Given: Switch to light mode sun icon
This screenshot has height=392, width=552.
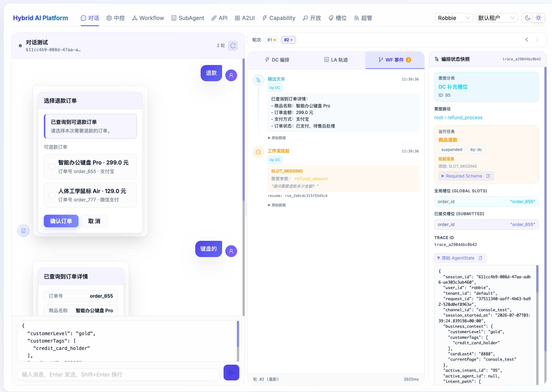Looking at the screenshot, I should click(x=538, y=18).
